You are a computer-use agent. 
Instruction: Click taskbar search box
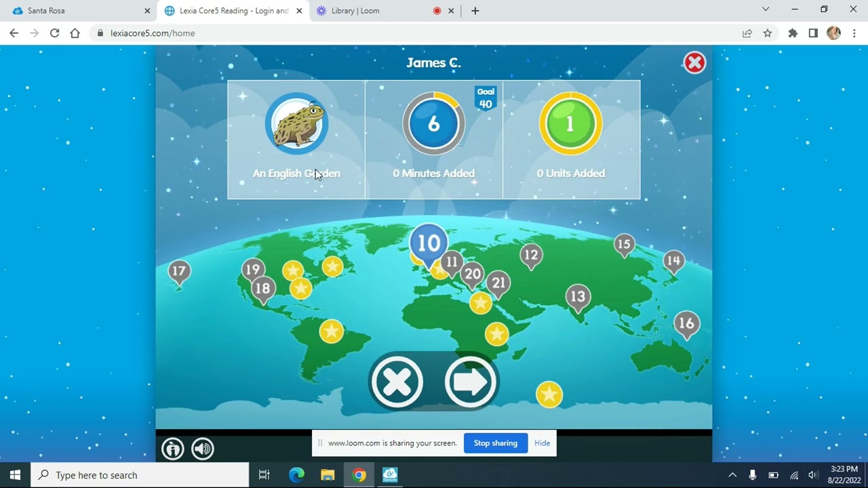[x=140, y=475]
